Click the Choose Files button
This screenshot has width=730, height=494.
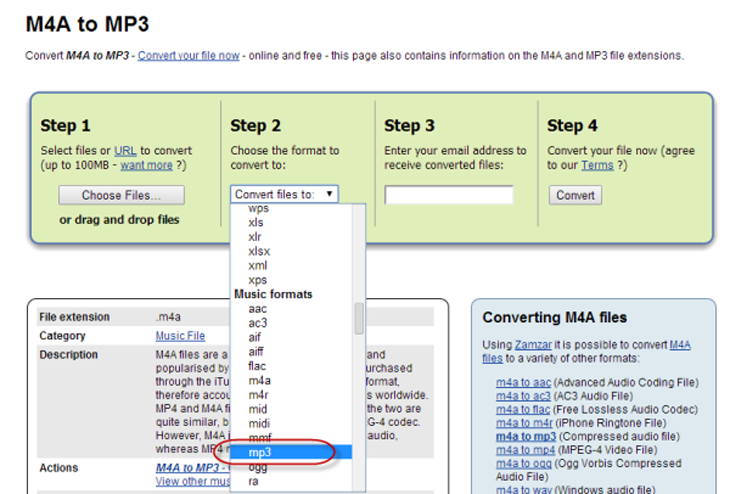coord(122,195)
